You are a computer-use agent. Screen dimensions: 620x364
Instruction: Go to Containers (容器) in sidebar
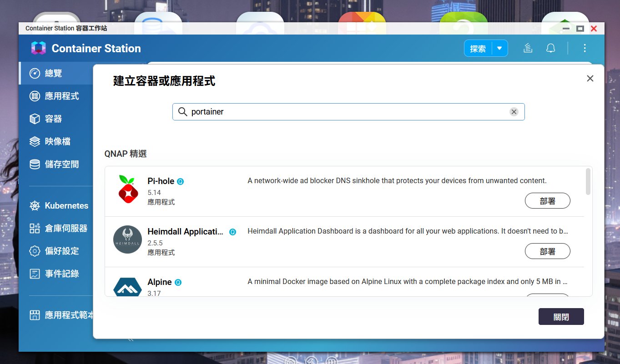tap(56, 119)
